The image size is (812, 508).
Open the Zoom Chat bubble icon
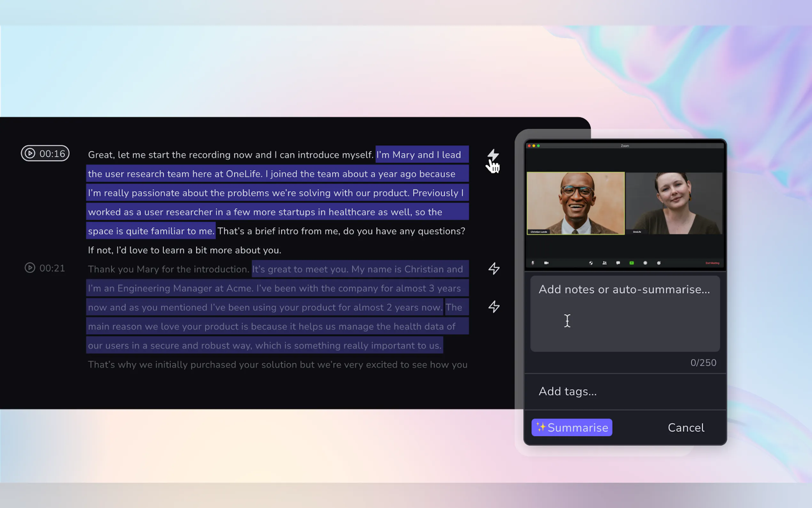click(x=618, y=263)
